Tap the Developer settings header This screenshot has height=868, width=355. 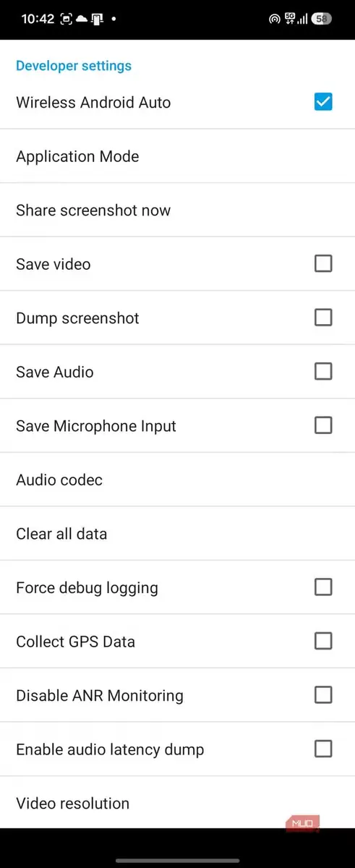(x=74, y=66)
